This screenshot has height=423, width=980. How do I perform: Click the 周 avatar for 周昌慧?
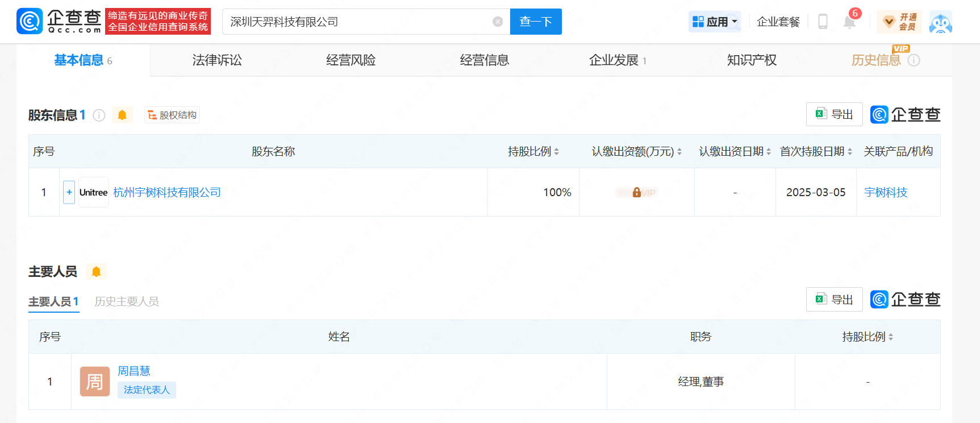click(x=95, y=381)
